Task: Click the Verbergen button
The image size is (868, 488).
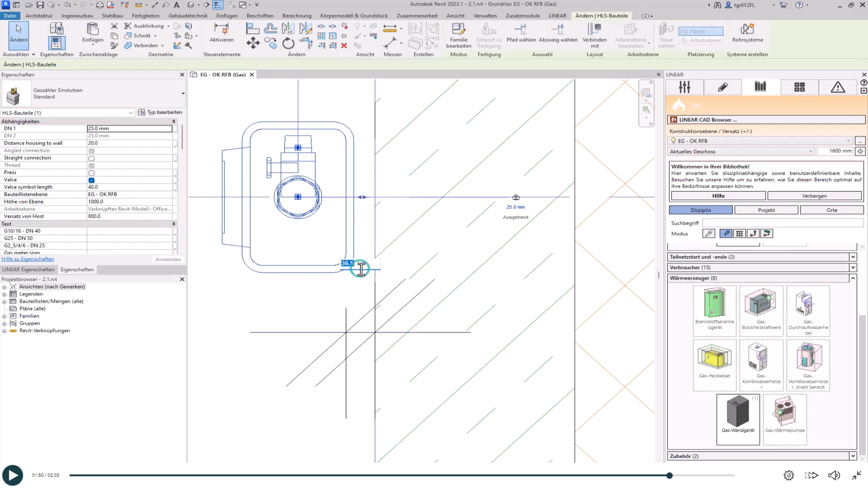Action: tap(814, 196)
